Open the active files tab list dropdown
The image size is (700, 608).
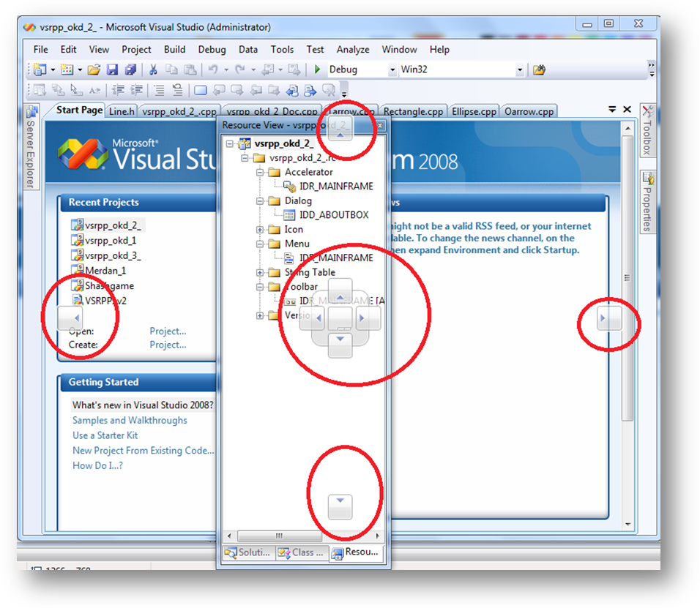(612, 109)
